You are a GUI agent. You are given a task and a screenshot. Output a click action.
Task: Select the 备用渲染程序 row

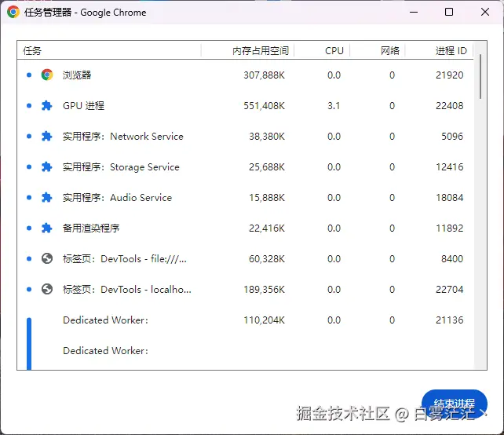click(x=245, y=228)
